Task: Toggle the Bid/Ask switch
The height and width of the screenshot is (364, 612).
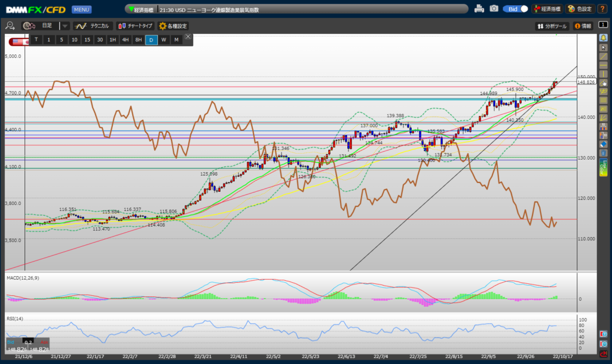Action: (x=516, y=9)
